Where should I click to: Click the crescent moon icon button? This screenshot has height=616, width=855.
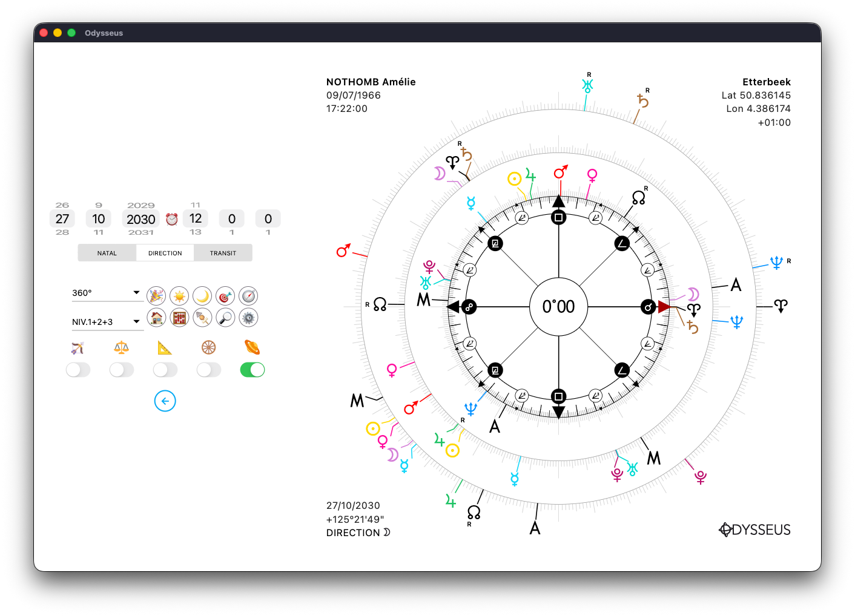[202, 296]
